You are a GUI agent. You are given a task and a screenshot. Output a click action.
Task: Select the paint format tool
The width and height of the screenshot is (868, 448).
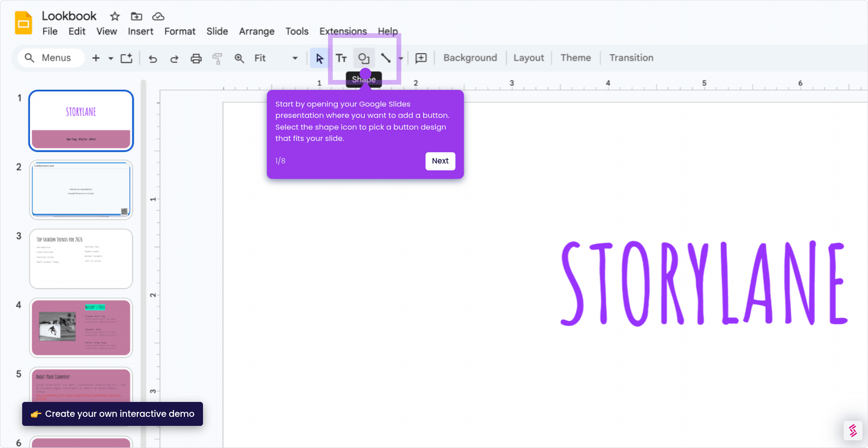tap(217, 58)
